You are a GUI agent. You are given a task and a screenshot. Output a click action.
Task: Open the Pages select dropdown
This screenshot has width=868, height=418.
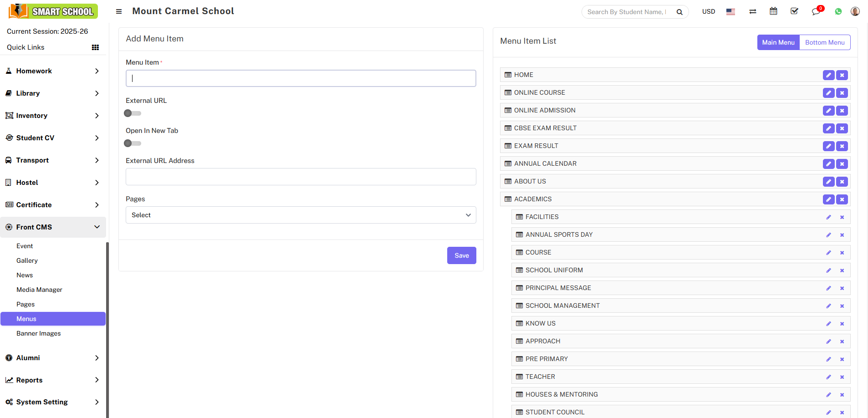301,214
